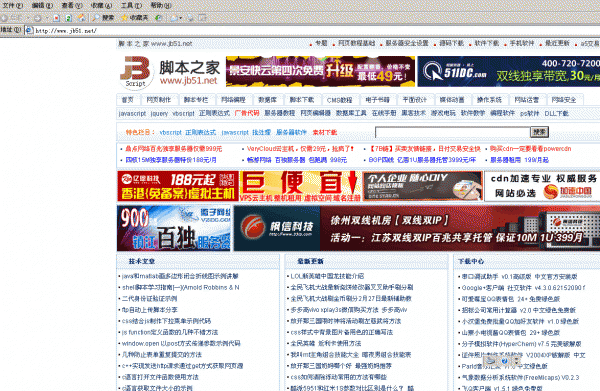Select the 媒体动画 navigation tab
This screenshot has width=600, height=391.
click(452, 100)
